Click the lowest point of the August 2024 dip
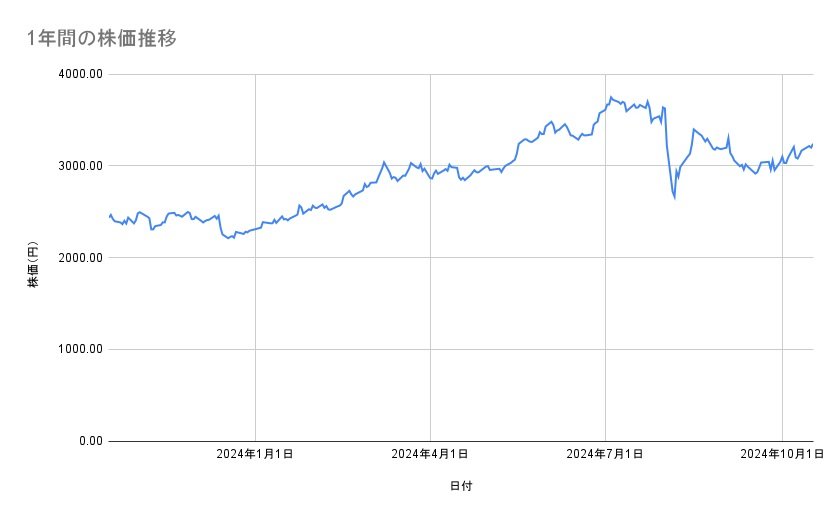This screenshot has height=519, width=839. [674, 197]
